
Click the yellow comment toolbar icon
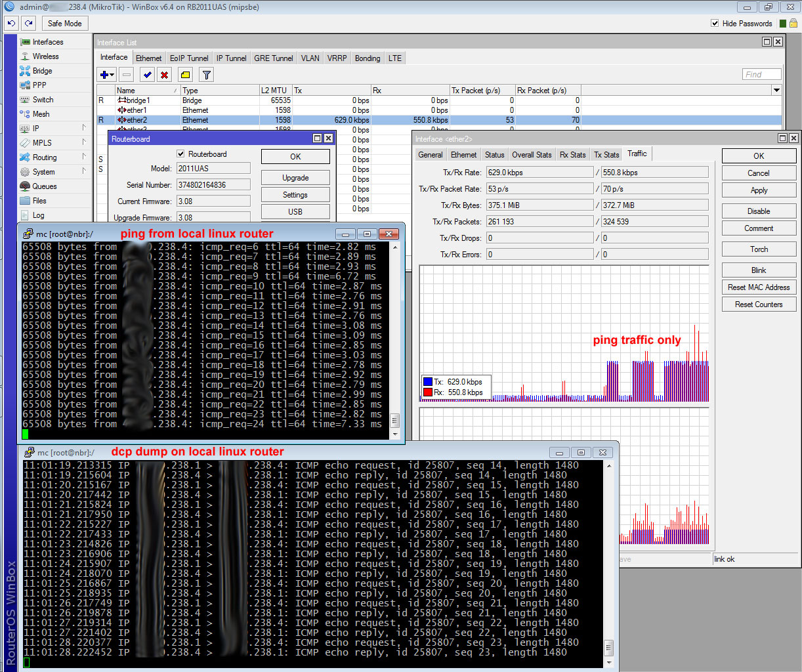pyautogui.click(x=185, y=75)
